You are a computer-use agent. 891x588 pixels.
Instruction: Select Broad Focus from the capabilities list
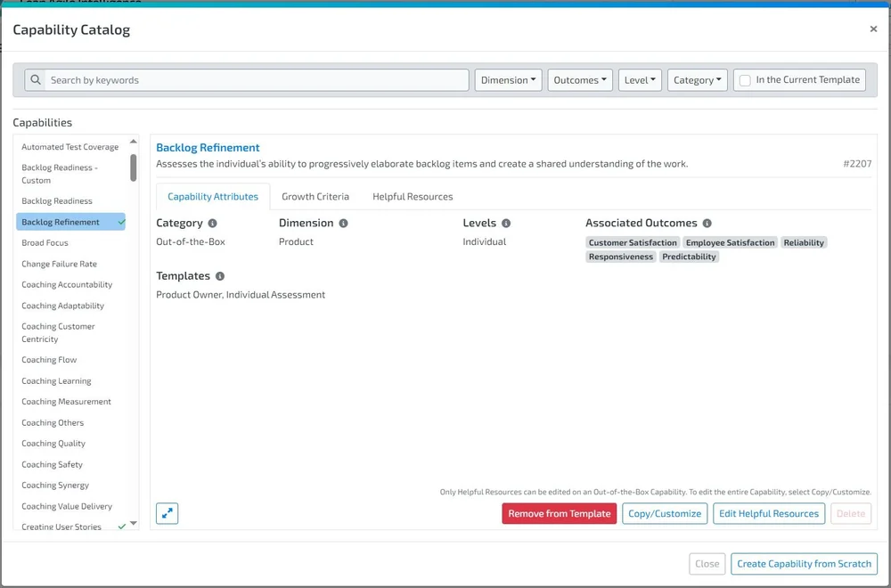[x=45, y=242]
